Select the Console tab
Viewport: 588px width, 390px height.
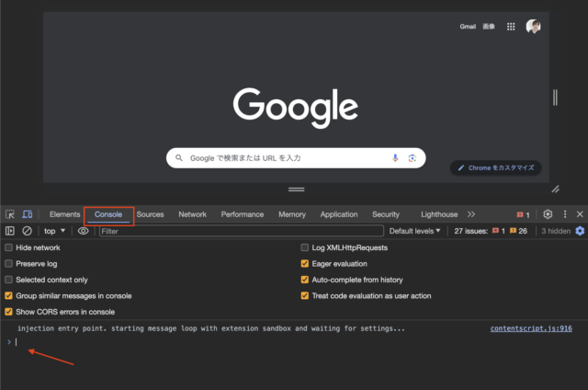[x=108, y=214]
